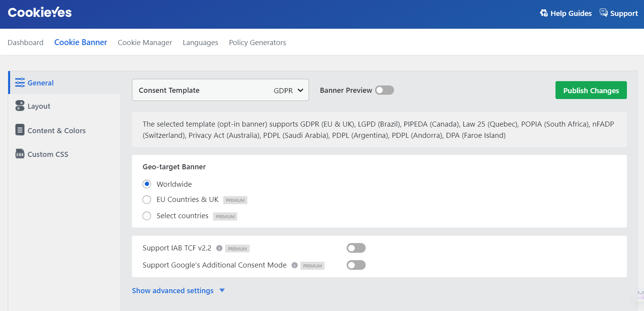This screenshot has height=311, width=644.
Task: Click the Worldwide label text
Action: 174,184
